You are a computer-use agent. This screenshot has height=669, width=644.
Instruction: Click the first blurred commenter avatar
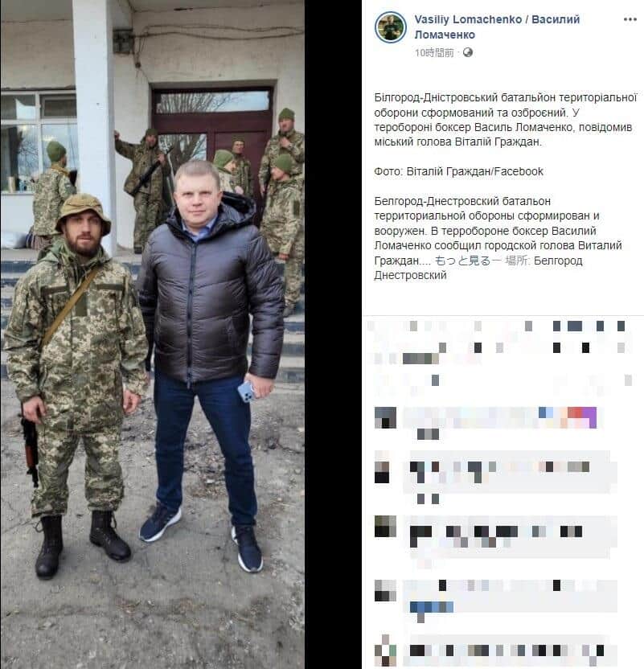click(385, 417)
